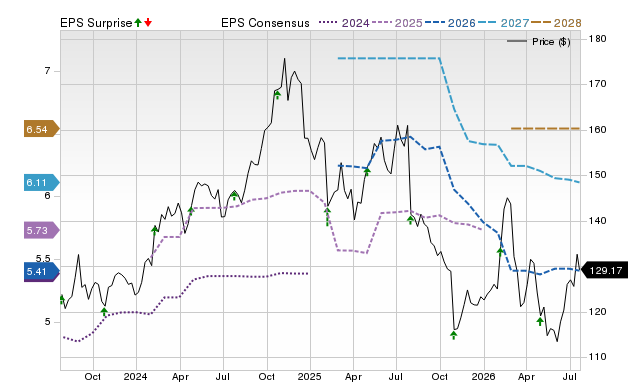Screen dimensions: 640x382
Task: Click the dark blue 5.41 value tag
Action: 41,272
